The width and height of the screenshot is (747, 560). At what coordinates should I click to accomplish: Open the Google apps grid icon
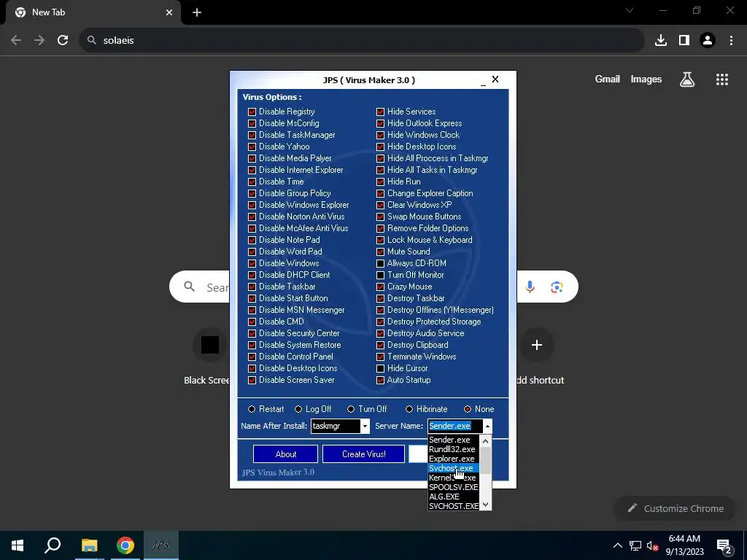722,79
